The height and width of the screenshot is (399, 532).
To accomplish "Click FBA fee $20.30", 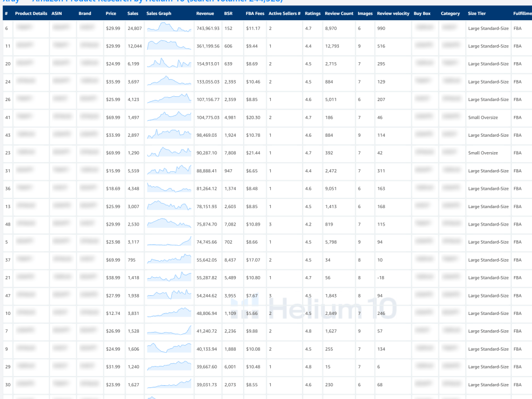I will (x=253, y=118).
